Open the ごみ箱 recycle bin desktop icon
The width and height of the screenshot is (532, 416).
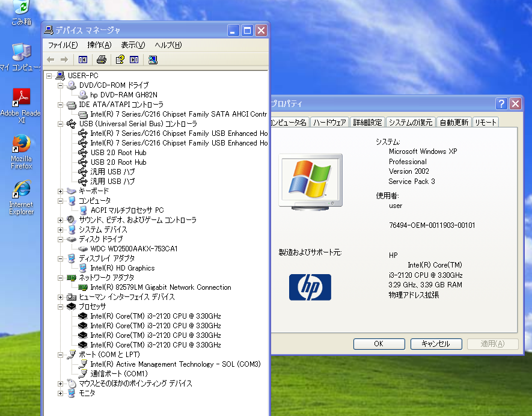[x=22, y=13]
